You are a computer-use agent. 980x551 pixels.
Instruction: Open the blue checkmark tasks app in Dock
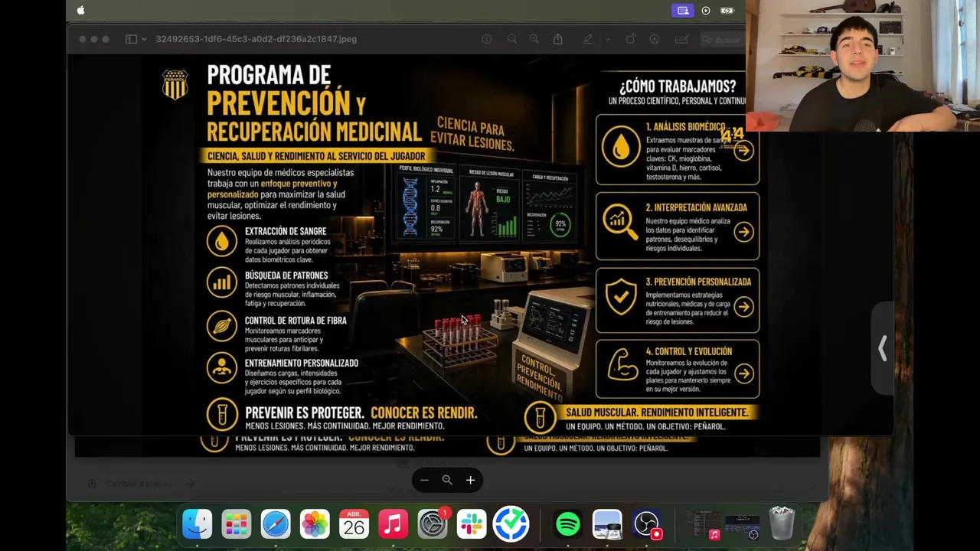pyautogui.click(x=511, y=524)
